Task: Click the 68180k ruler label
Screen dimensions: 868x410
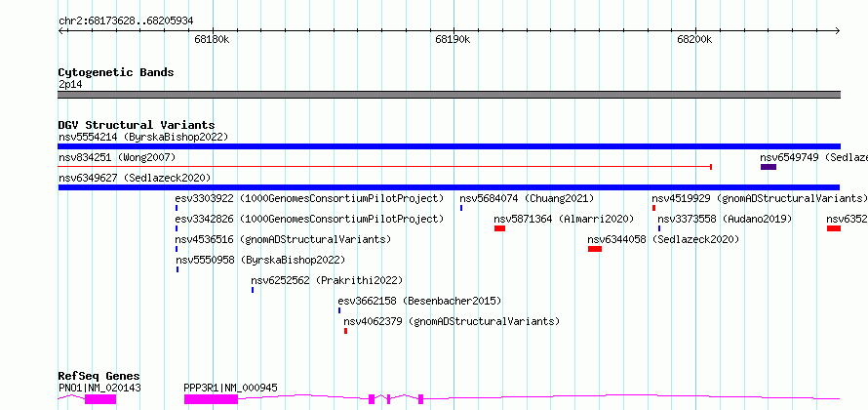Action: 212,40
